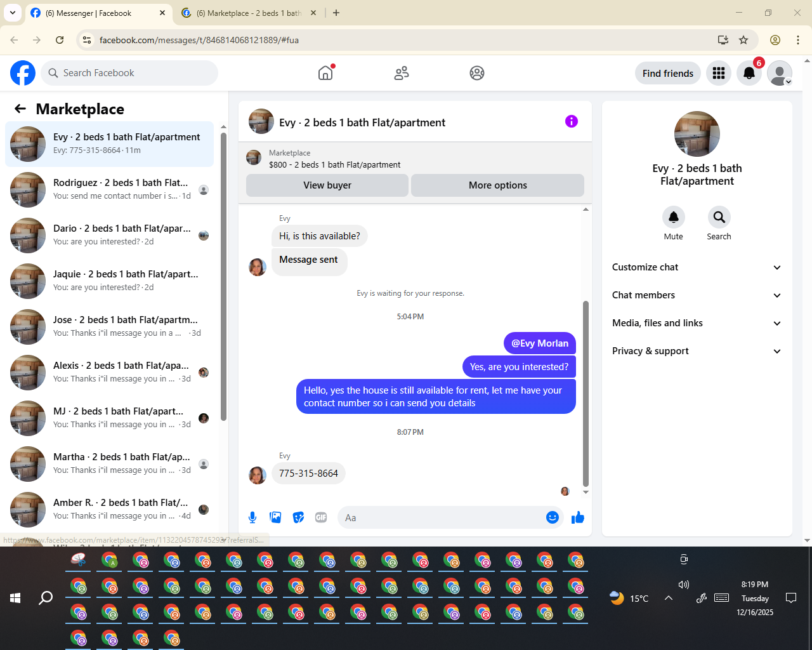Open the Alexis conversation
Viewport: 812px width, 650px height.
pos(110,373)
